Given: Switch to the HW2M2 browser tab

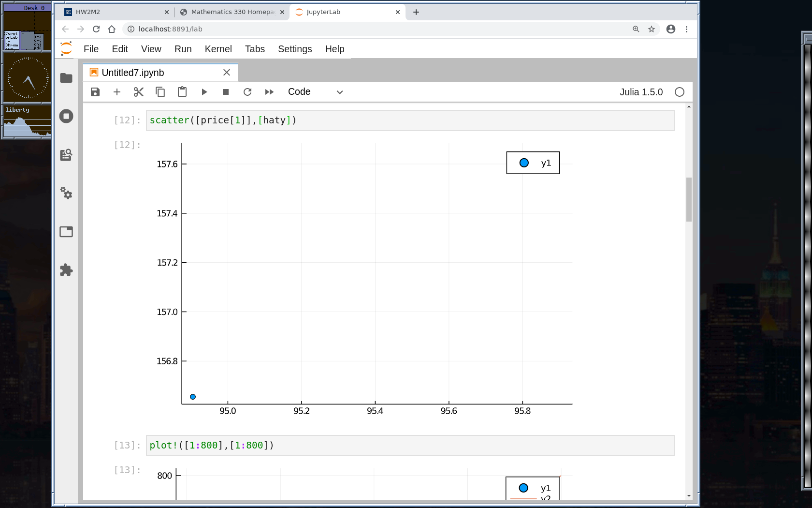Looking at the screenshot, I should pyautogui.click(x=116, y=12).
